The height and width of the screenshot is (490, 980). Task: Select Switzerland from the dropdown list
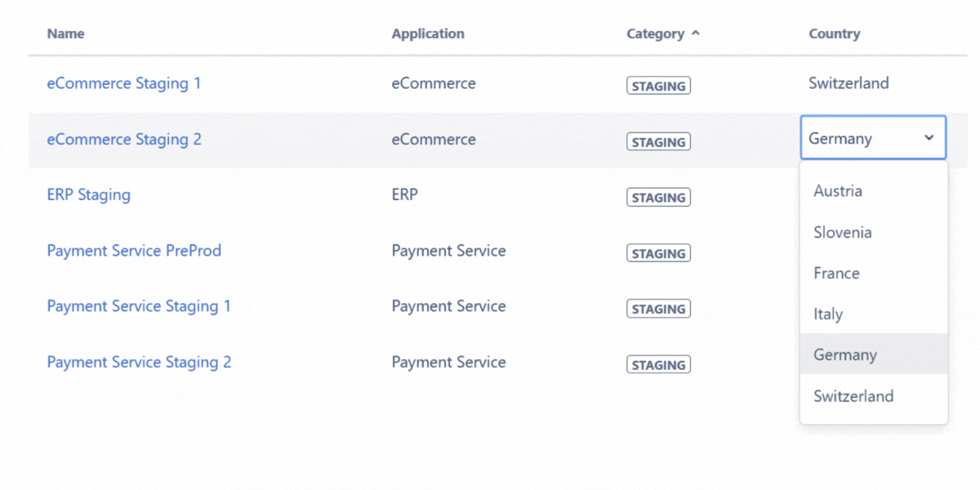click(853, 396)
